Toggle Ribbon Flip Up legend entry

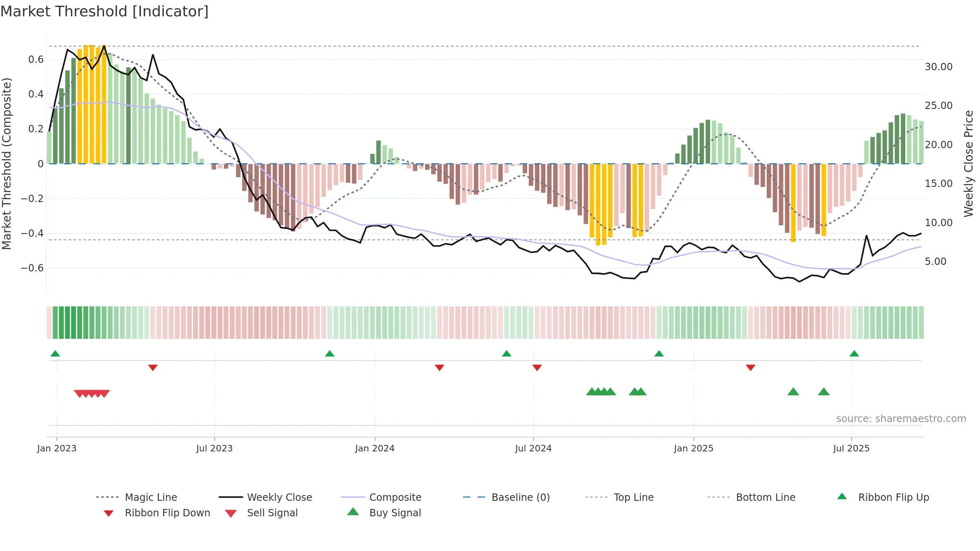883,497
